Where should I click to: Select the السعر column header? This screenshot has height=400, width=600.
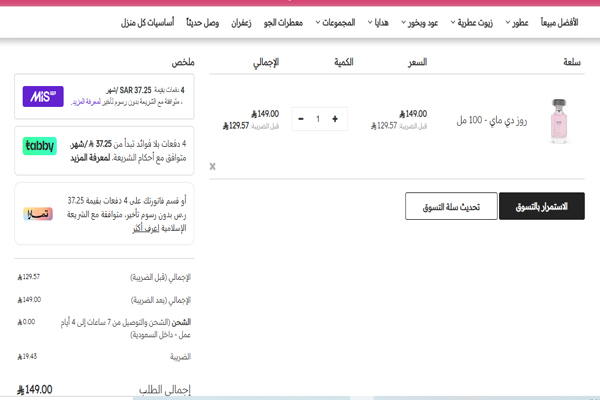point(417,62)
